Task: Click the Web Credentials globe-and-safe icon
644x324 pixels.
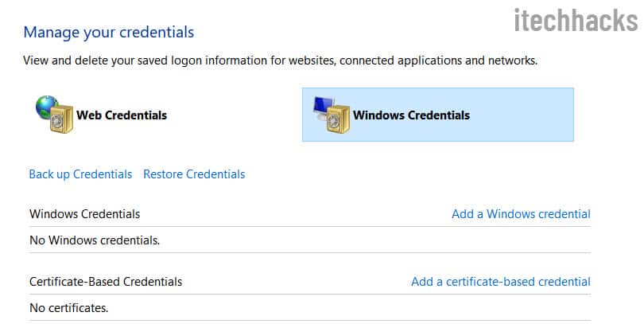Action: click(54, 115)
